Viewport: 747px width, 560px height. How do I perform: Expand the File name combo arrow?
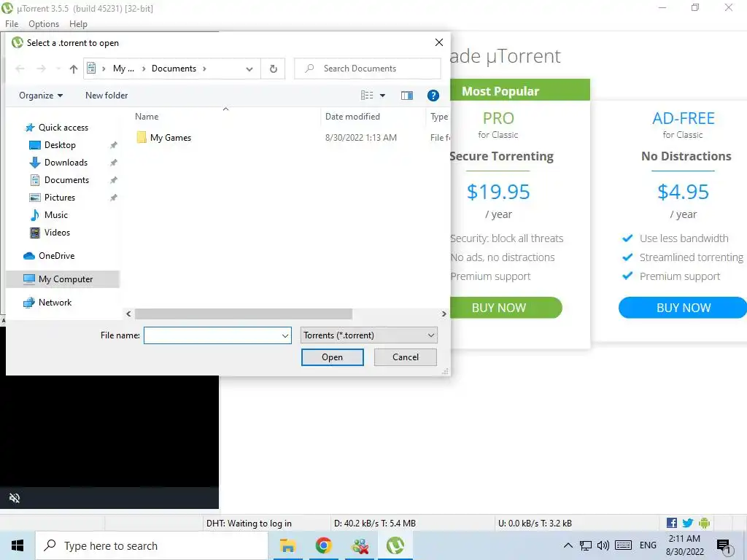pos(285,335)
